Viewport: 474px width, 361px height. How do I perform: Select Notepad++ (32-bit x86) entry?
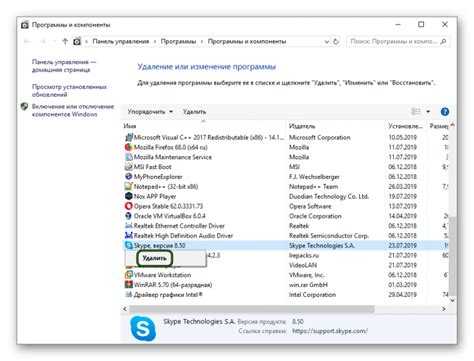tap(166, 186)
